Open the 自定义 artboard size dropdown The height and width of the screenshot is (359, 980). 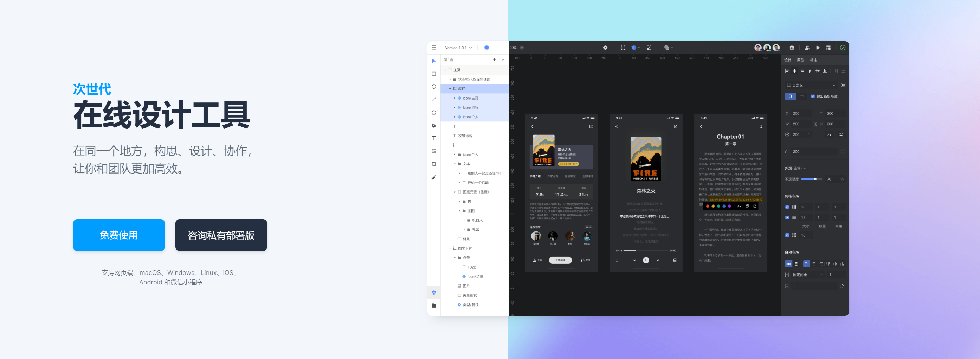pyautogui.click(x=811, y=86)
